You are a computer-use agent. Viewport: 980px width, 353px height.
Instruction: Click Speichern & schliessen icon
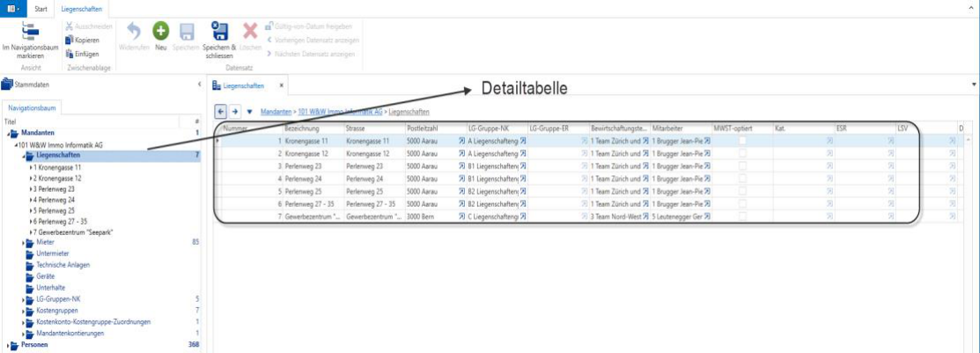point(219,31)
